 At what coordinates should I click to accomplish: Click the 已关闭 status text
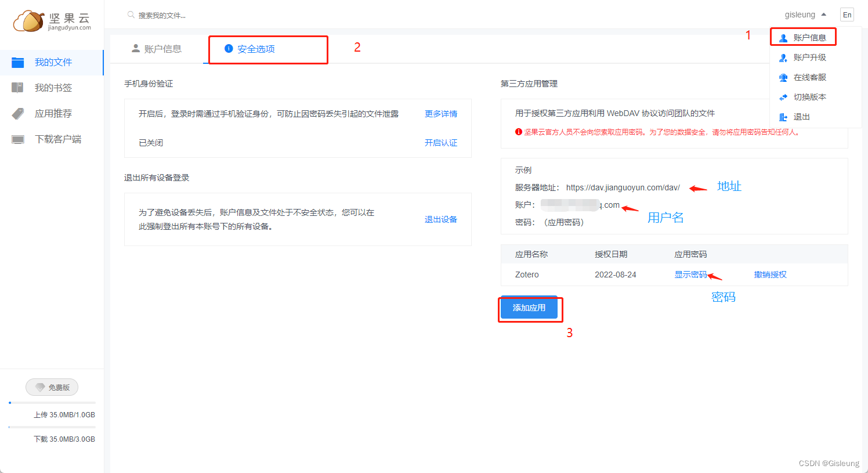tap(151, 143)
